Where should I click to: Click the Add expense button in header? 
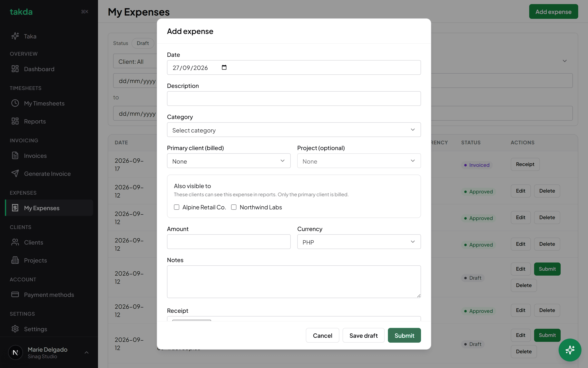tap(553, 11)
